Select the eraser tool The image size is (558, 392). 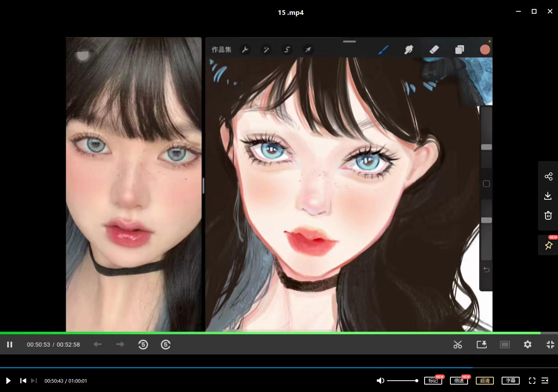[434, 50]
